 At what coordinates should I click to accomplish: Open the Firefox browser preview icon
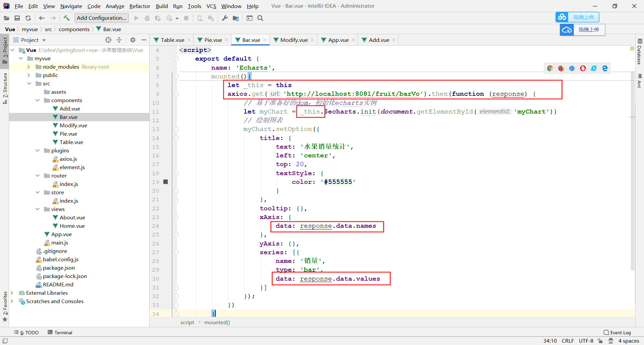[x=560, y=68]
